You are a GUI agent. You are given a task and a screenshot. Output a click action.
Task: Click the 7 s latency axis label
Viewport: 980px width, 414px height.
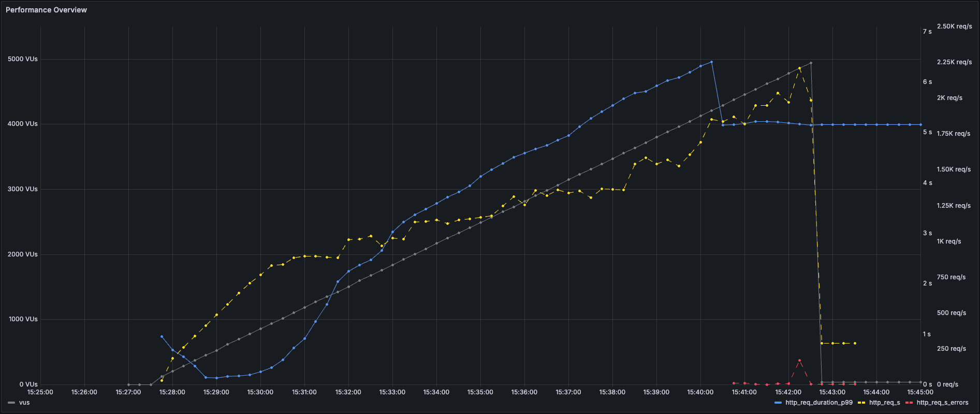[927, 32]
